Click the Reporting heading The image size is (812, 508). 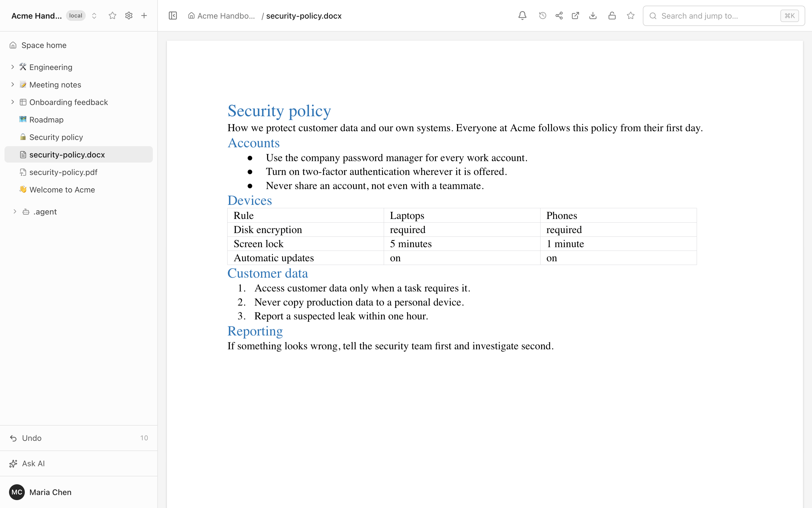(255, 331)
